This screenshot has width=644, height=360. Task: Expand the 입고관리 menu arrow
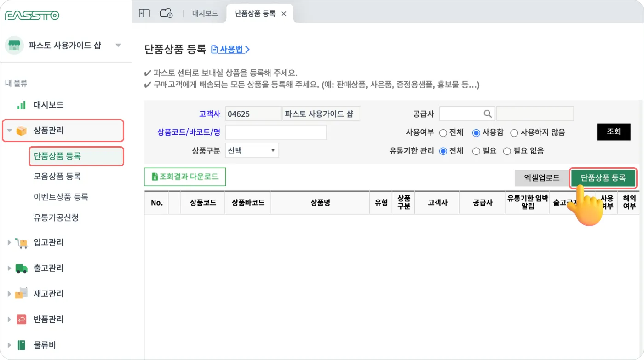[x=9, y=242]
